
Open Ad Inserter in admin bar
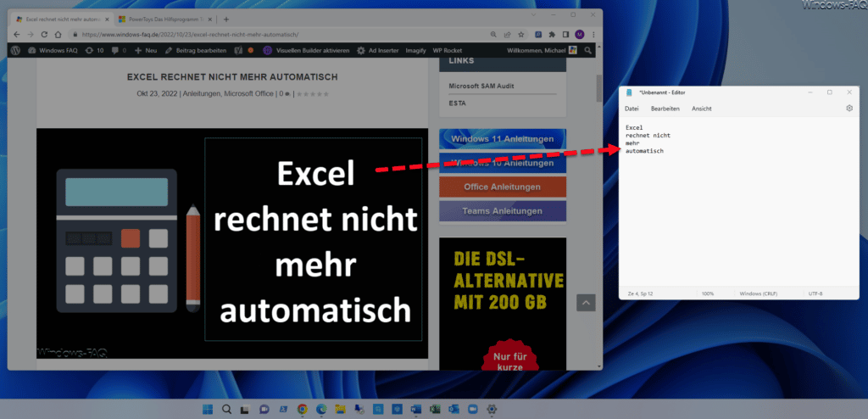click(x=377, y=50)
